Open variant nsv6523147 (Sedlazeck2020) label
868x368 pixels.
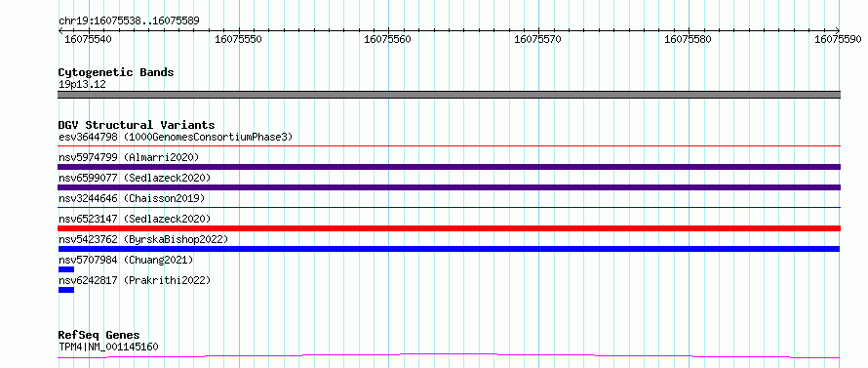pyautogui.click(x=135, y=219)
